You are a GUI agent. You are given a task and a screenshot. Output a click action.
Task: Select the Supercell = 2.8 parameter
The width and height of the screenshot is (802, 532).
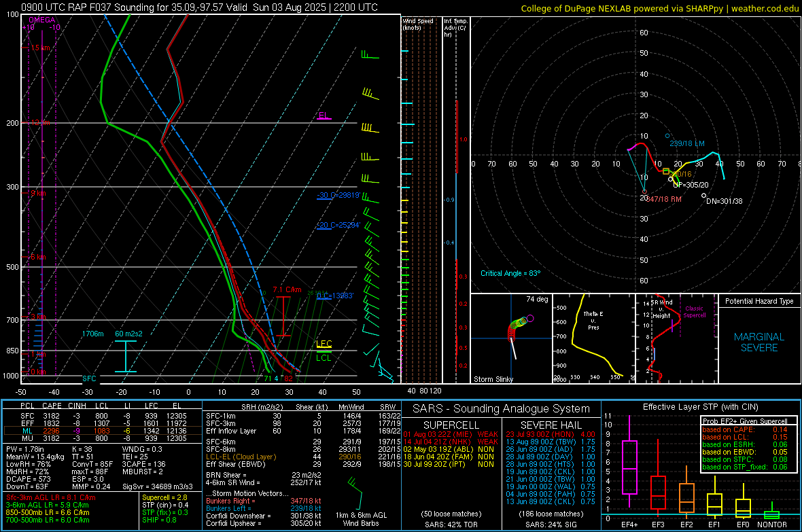pos(164,497)
